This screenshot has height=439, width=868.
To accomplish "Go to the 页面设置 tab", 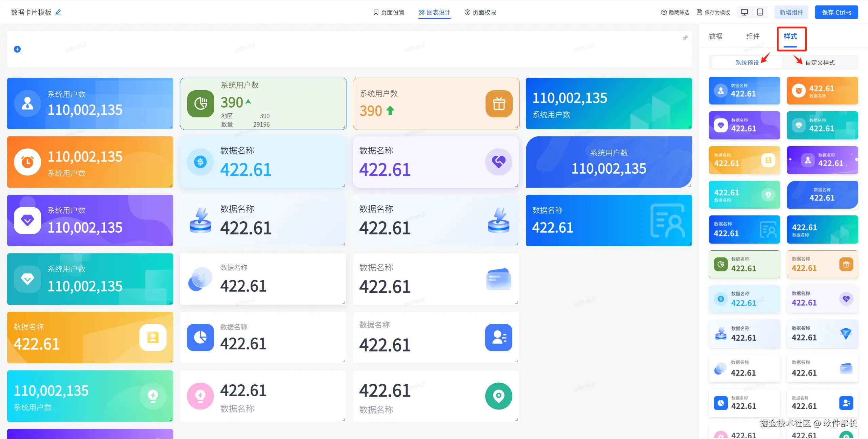I will (389, 12).
